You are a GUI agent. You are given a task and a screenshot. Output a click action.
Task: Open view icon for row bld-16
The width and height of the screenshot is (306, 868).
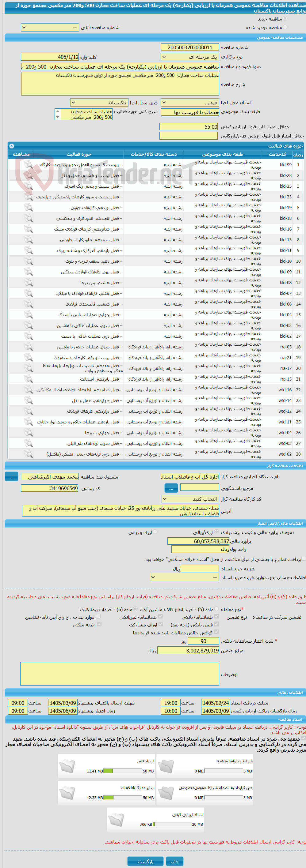coord(28,229)
